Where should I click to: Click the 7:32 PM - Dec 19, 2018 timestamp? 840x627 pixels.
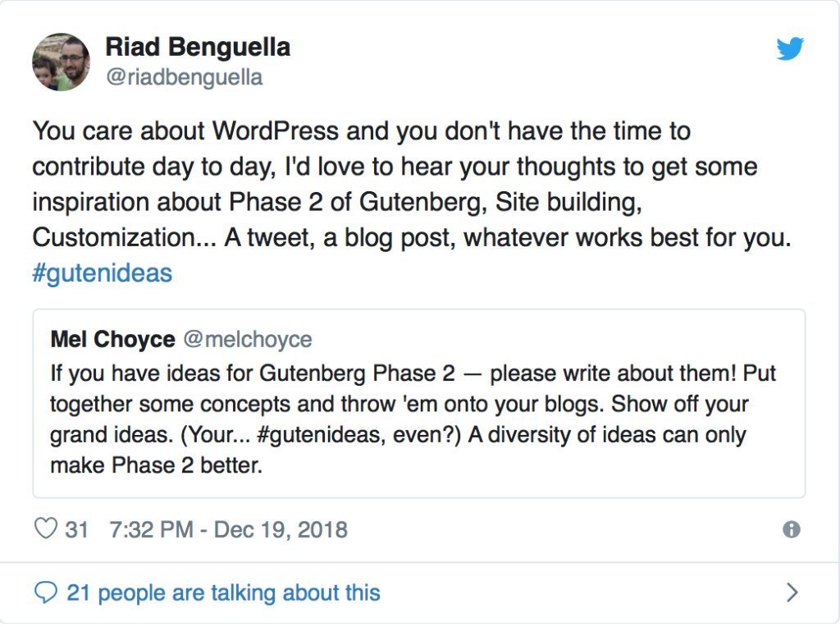point(229,529)
